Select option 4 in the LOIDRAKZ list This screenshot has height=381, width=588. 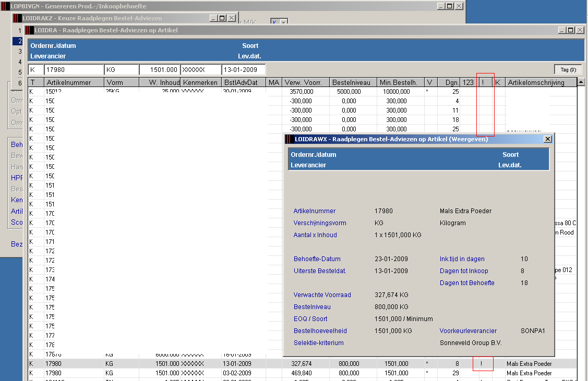click(20, 62)
